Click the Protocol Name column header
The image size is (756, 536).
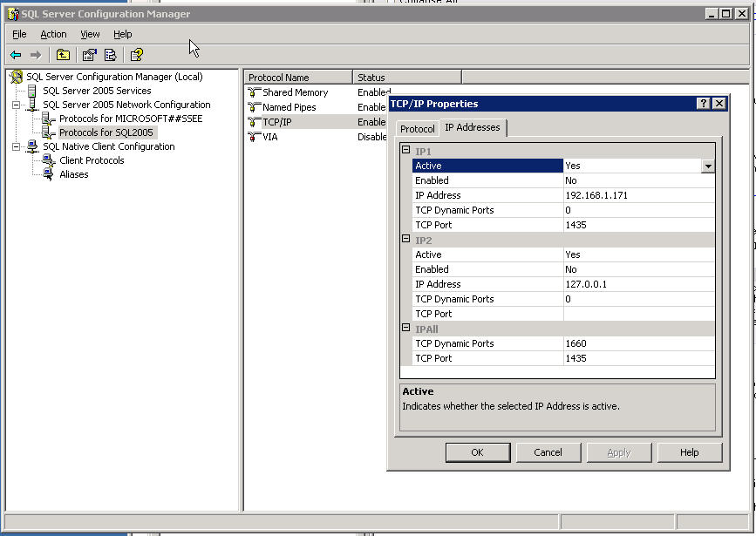tap(298, 77)
